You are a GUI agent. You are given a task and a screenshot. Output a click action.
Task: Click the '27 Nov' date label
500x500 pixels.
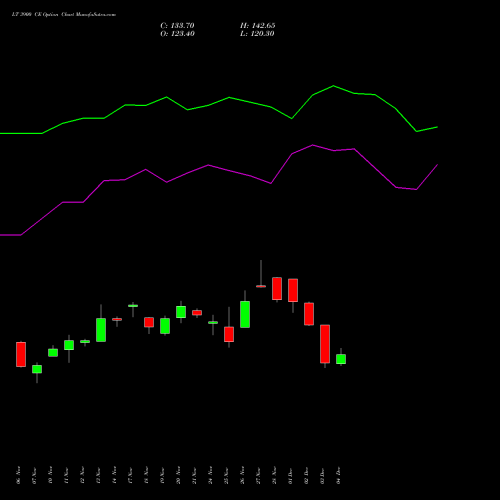(x=258, y=475)
